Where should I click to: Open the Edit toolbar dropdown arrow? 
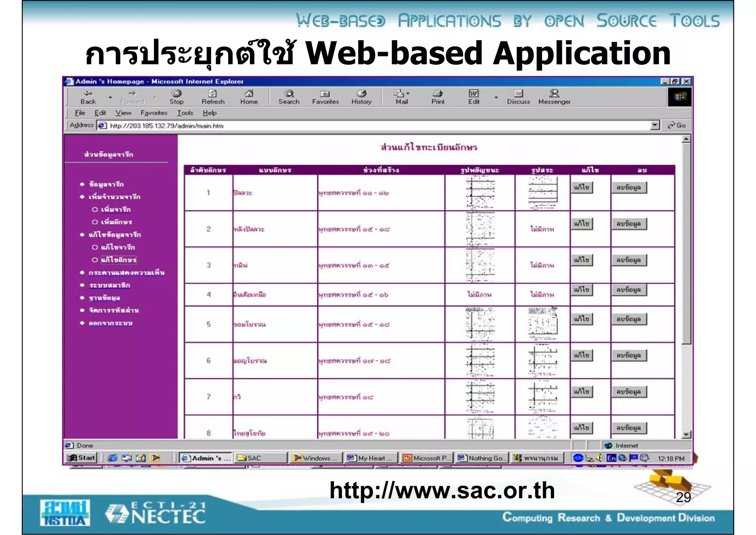tap(496, 98)
